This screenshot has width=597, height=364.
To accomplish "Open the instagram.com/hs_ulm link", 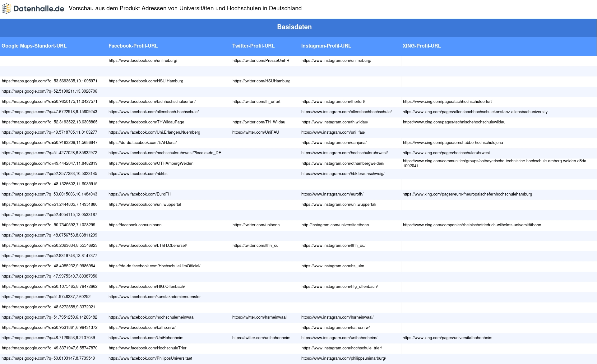I will tap(333, 266).
